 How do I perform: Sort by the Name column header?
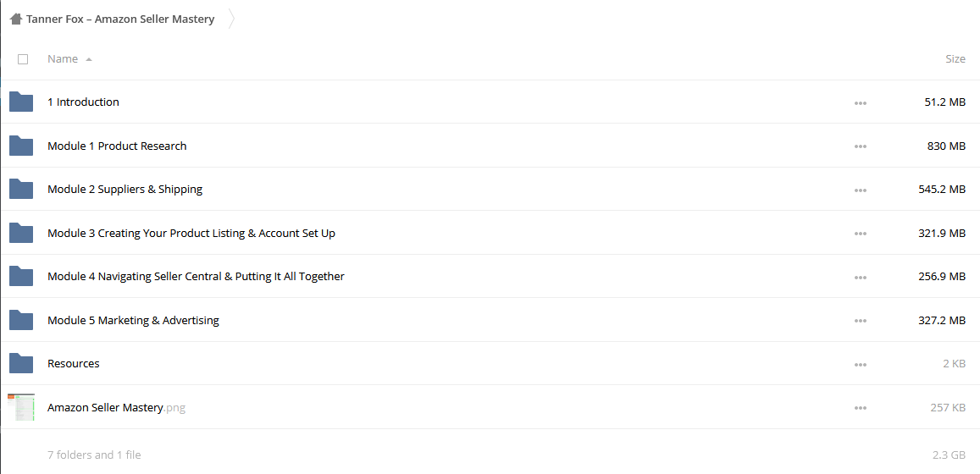[x=63, y=58]
